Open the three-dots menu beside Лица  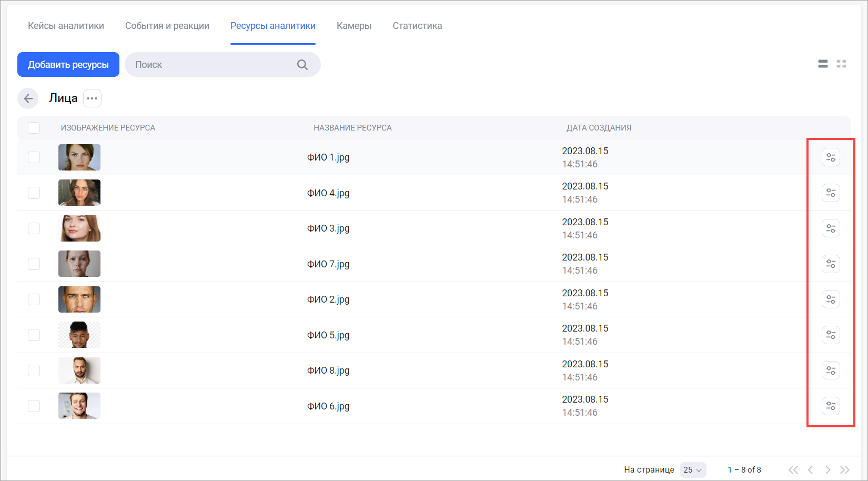click(x=92, y=98)
